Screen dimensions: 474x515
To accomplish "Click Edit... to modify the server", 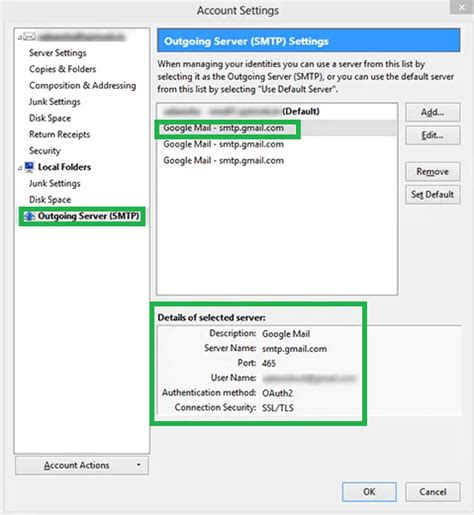I will [433, 135].
